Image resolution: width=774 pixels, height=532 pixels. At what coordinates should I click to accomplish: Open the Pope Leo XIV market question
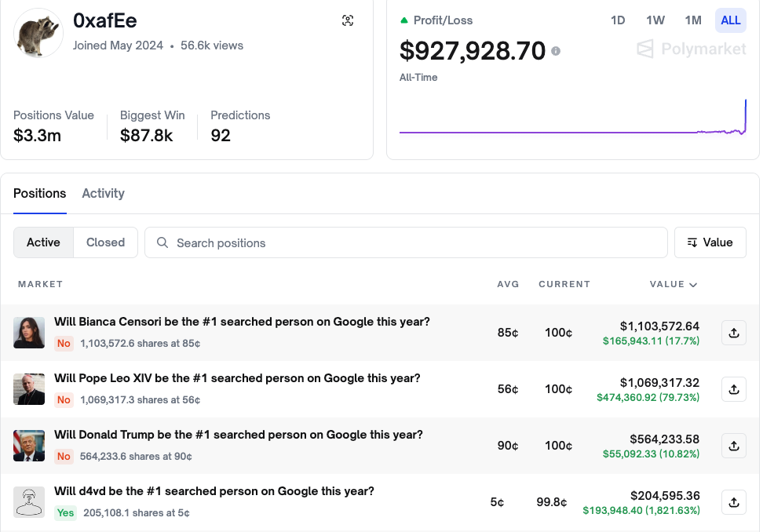point(237,377)
